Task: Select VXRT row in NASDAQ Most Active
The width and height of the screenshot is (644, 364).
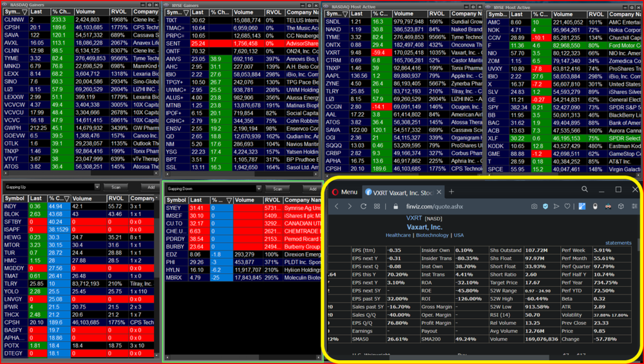Action: [404, 52]
